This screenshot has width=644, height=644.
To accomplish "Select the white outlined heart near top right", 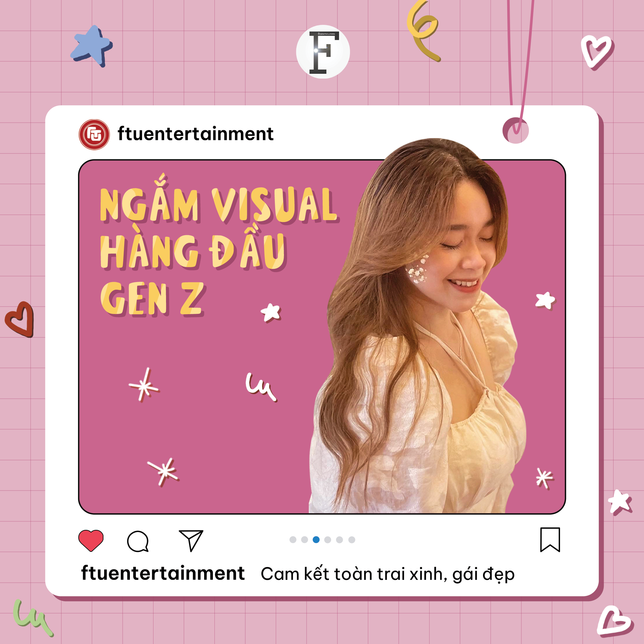I will pos(597,52).
